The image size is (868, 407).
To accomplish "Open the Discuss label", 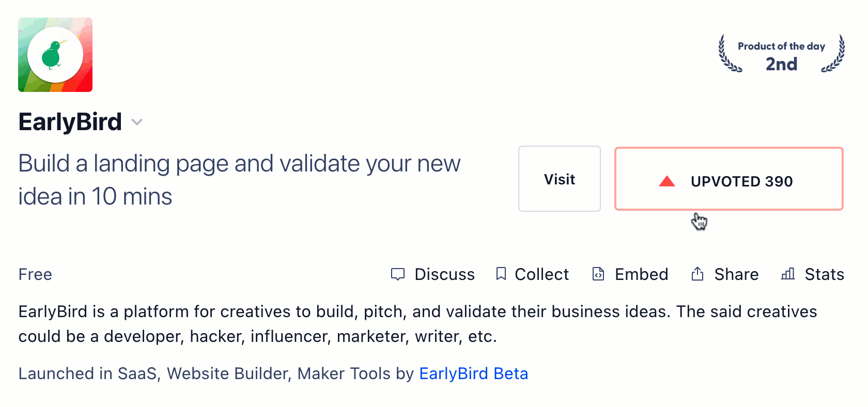I will (445, 274).
